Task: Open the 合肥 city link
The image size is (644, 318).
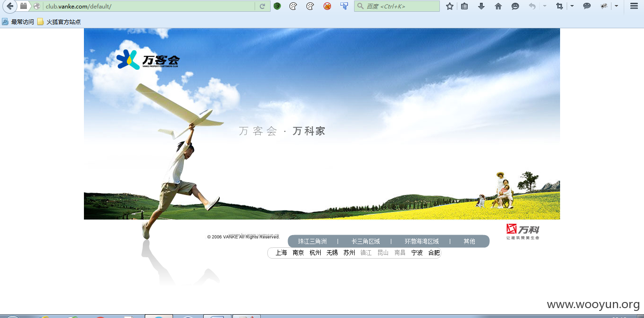Action: [434, 253]
